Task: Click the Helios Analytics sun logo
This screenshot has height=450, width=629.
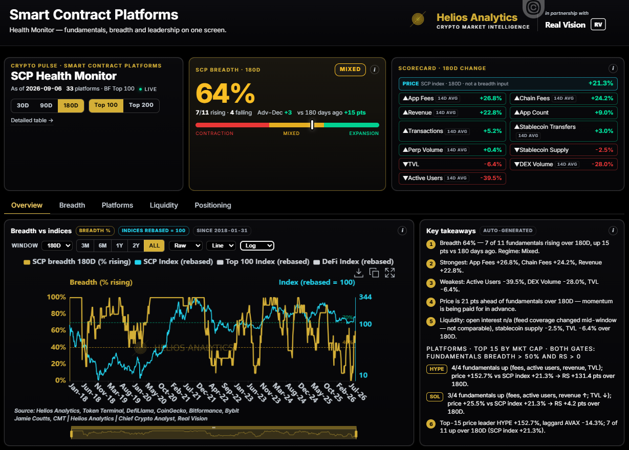Action: 418,19
